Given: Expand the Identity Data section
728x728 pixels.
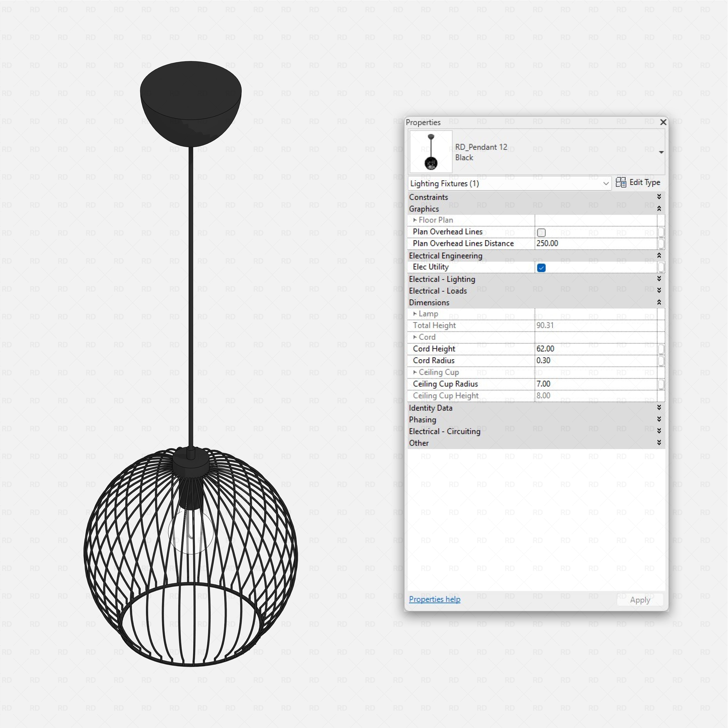Looking at the screenshot, I should pos(659,407).
